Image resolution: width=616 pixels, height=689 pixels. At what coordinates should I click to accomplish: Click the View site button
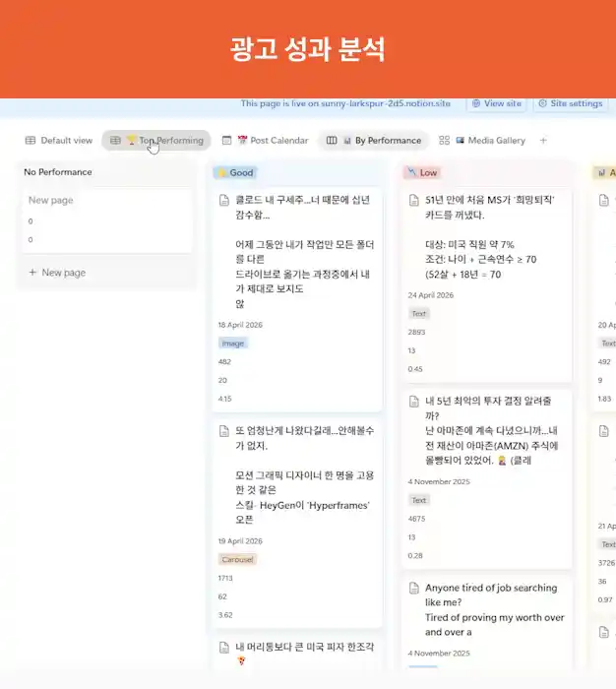click(x=497, y=103)
